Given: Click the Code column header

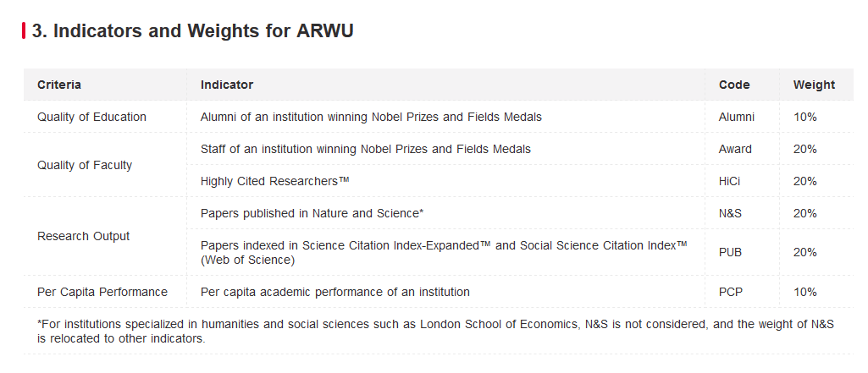Looking at the screenshot, I should click(x=734, y=85).
